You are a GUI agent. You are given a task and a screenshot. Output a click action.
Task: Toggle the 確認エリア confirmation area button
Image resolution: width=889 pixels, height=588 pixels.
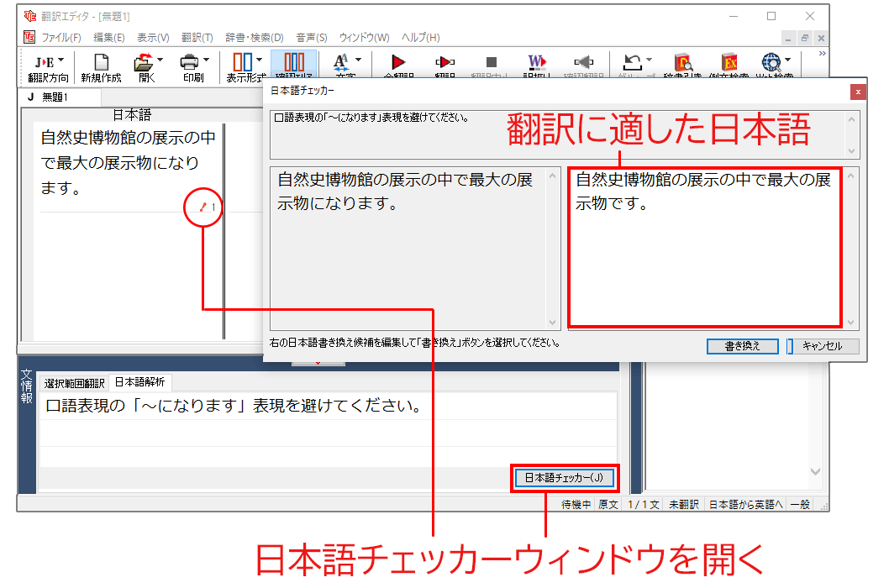[x=294, y=62]
